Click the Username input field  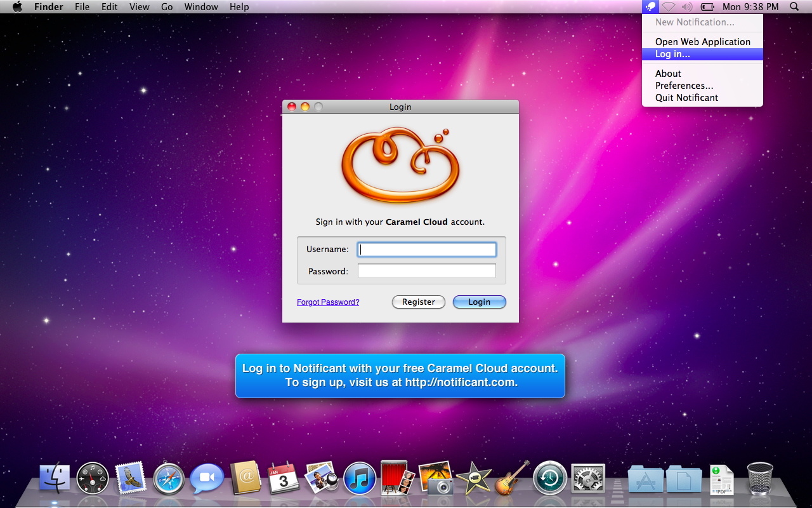point(426,249)
